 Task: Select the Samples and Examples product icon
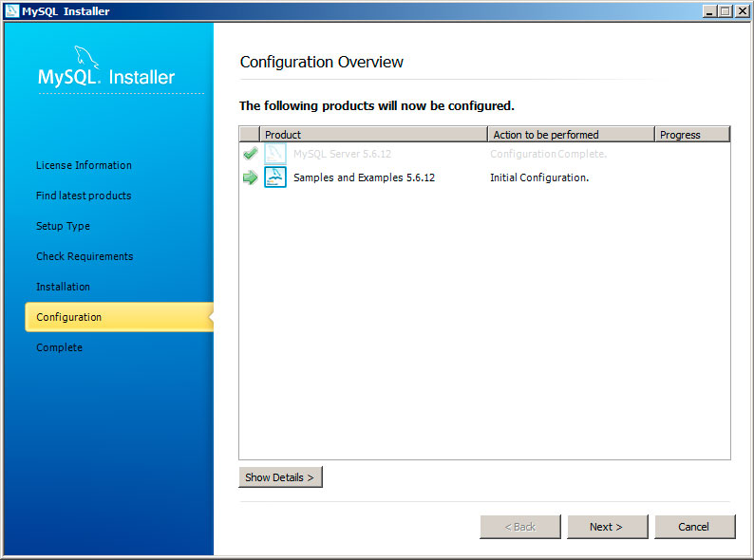(275, 177)
